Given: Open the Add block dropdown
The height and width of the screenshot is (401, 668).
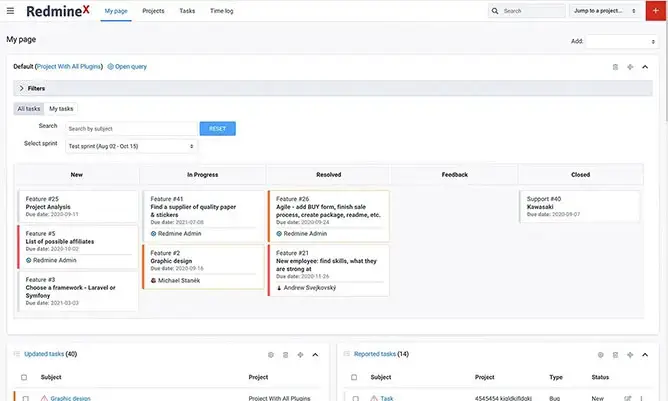Looking at the screenshot, I should (x=622, y=41).
